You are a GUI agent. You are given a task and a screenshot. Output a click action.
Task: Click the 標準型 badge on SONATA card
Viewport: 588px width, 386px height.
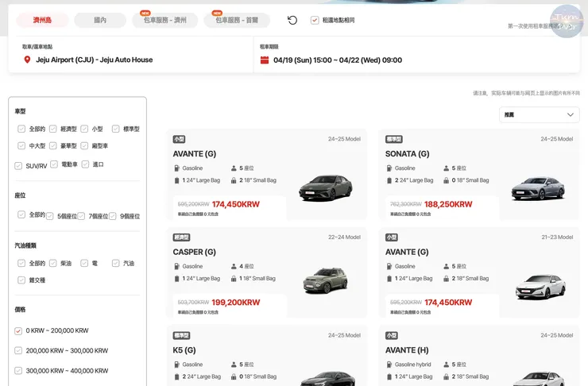(x=394, y=139)
